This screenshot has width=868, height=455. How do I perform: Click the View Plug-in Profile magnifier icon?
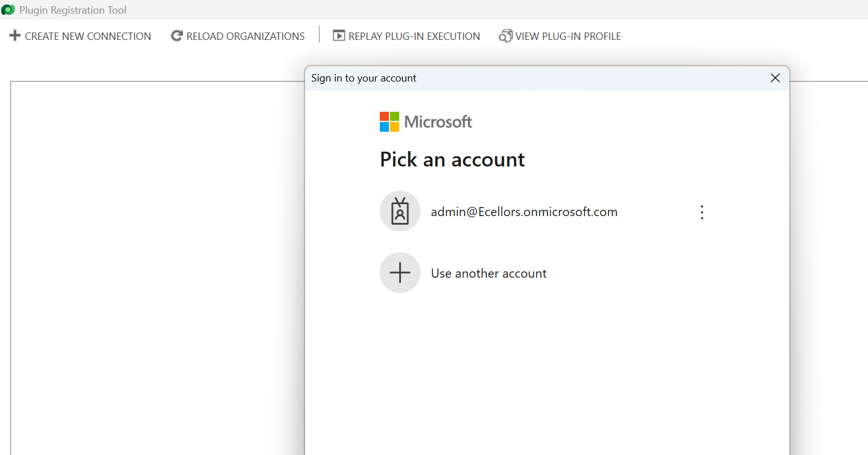[x=505, y=36]
